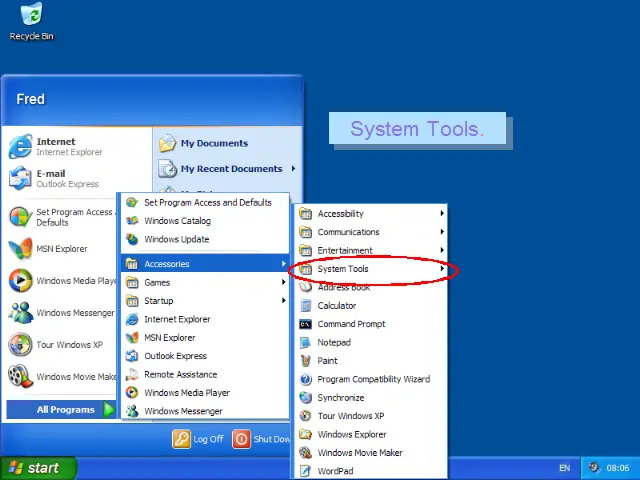
Task: Click the Tour Windows XP icon in left pane
Action: tap(20, 344)
